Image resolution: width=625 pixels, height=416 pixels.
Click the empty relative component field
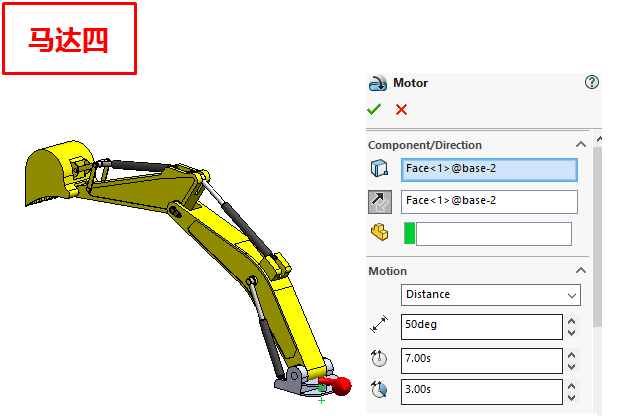tap(493, 234)
